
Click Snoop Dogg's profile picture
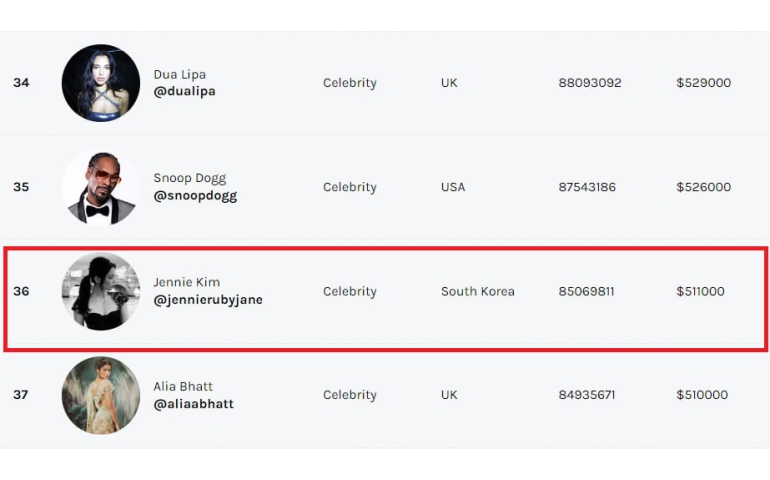(101, 187)
